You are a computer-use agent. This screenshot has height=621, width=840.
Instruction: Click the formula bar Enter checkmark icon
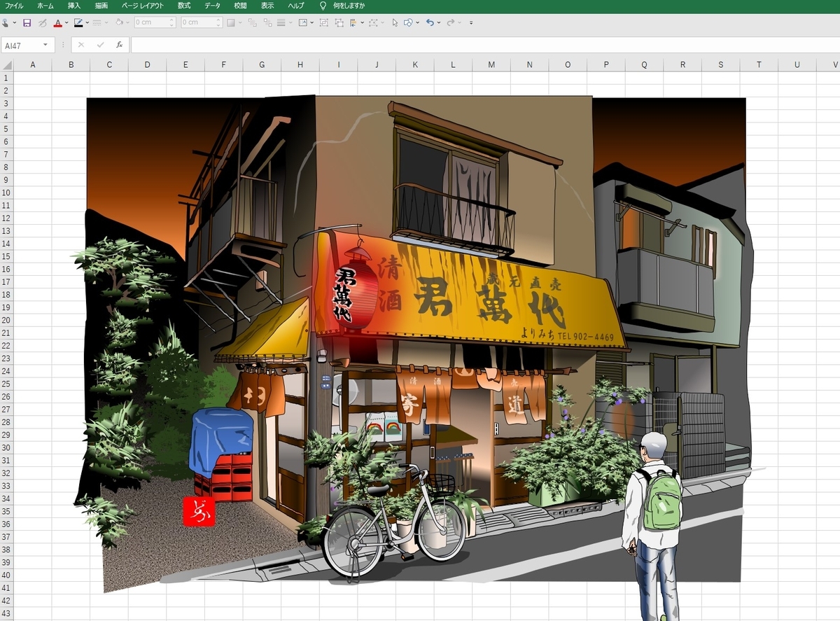100,45
